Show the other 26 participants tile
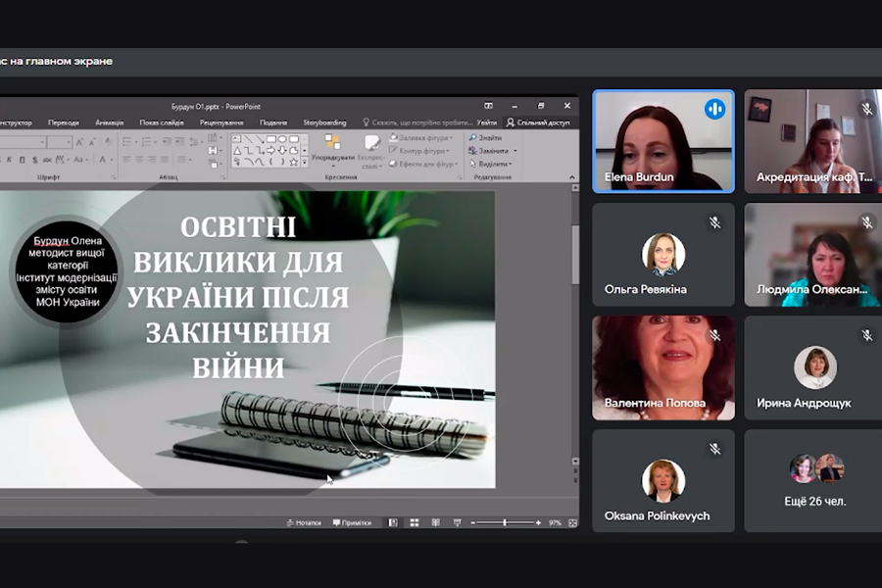The height and width of the screenshot is (588, 882). click(816, 479)
